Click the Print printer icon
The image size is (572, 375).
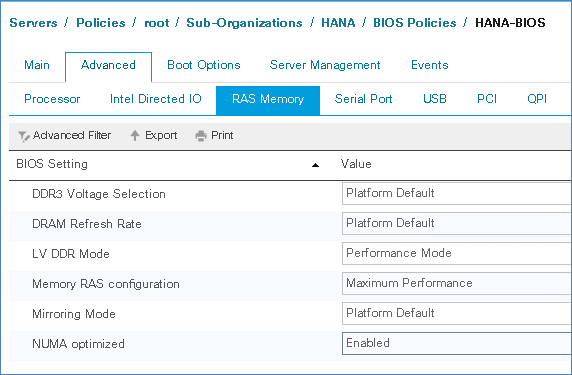[201, 136]
